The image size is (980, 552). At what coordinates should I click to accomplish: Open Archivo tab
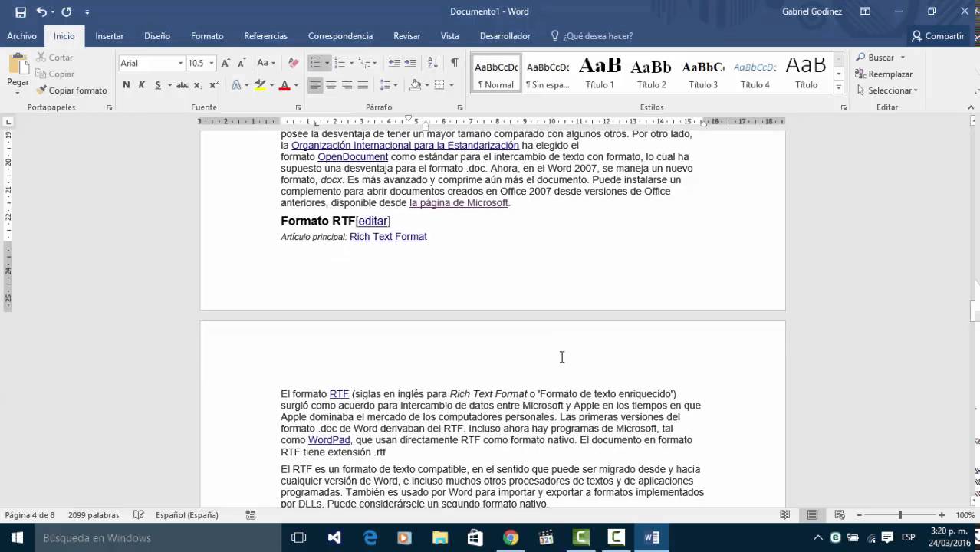(22, 36)
